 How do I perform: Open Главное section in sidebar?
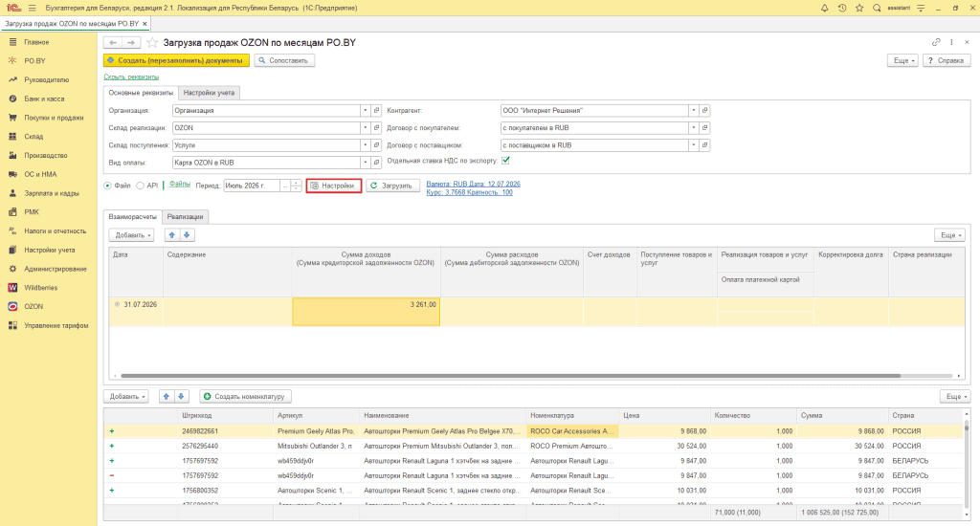(x=36, y=42)
